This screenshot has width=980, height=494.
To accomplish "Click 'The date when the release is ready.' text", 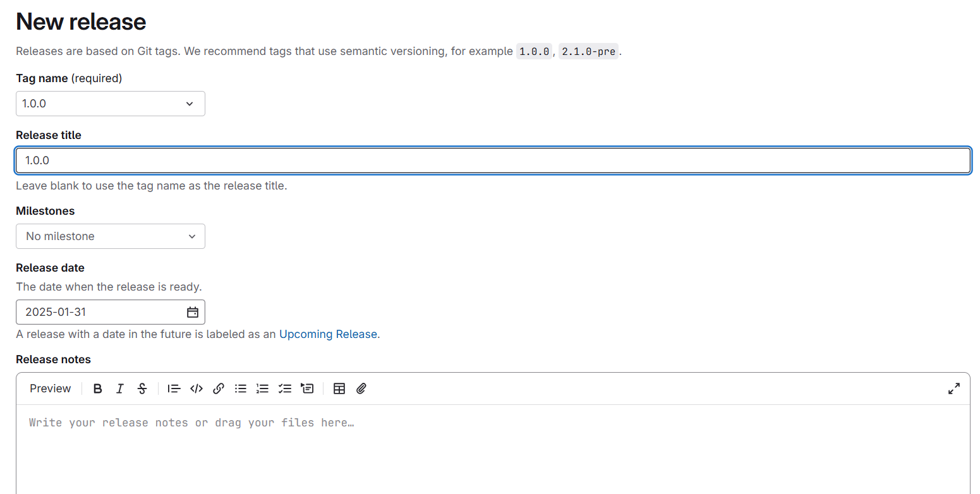I will pos(109,287).
